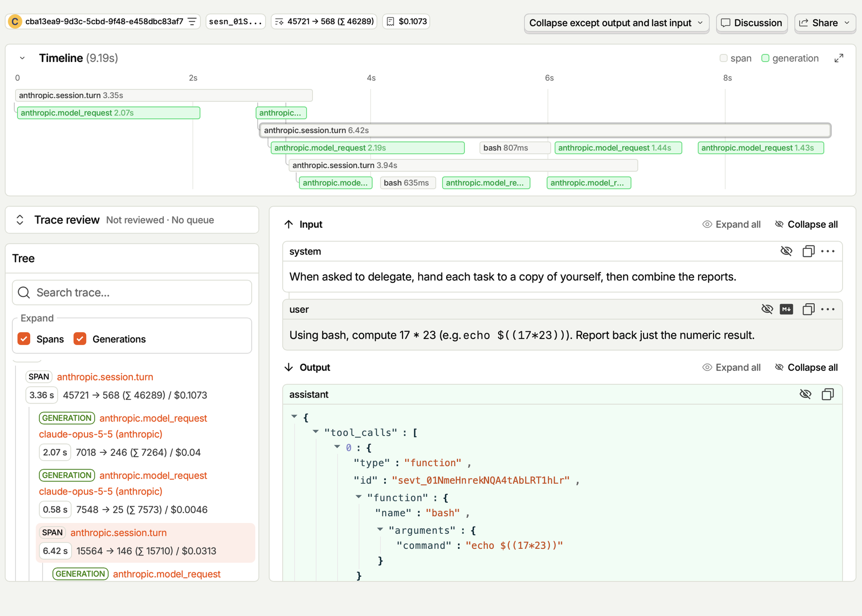This screenshot has width=862, height=616.
Task: Open Share dropdown arrow
Action: (847, 23)
